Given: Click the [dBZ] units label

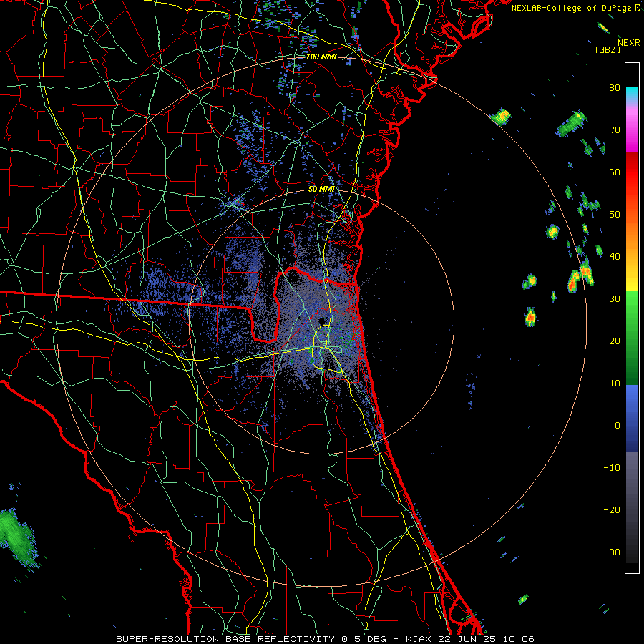Looking at the screenshot, I should tap(608, 49).
